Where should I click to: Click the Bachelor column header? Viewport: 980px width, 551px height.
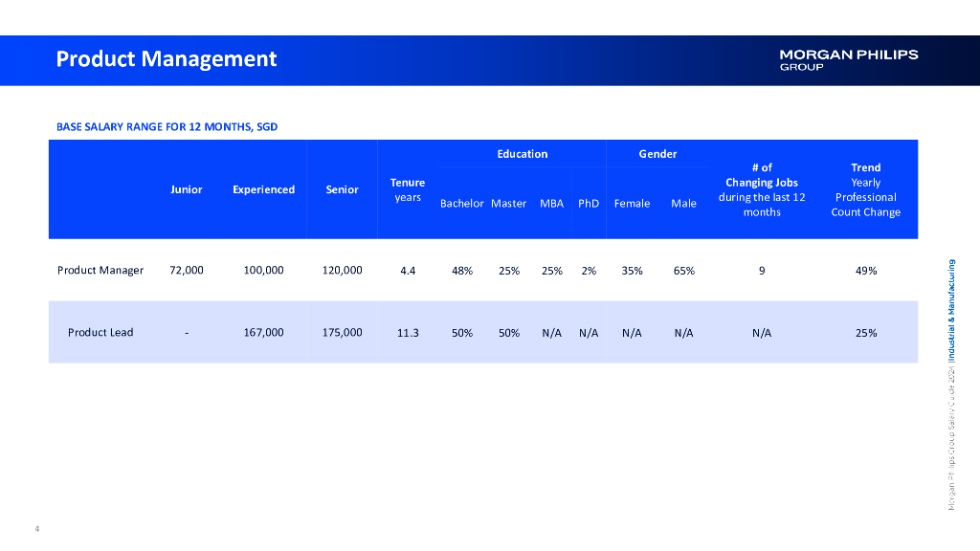[x=462, y=203]
